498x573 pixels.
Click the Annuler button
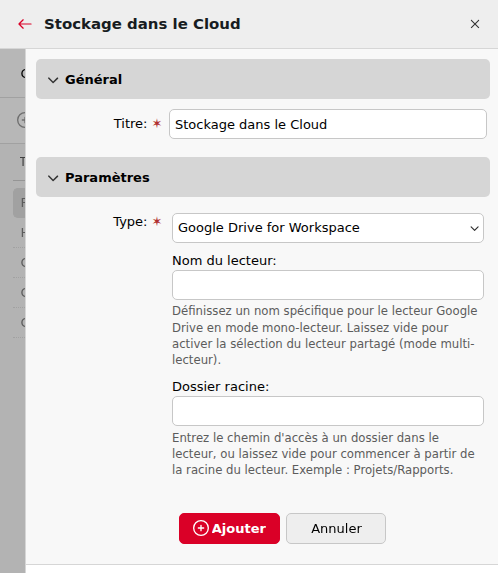[336, 528]
